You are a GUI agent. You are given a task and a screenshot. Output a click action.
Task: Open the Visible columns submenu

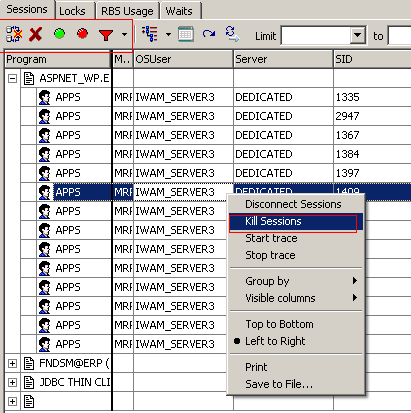[296, 298]
